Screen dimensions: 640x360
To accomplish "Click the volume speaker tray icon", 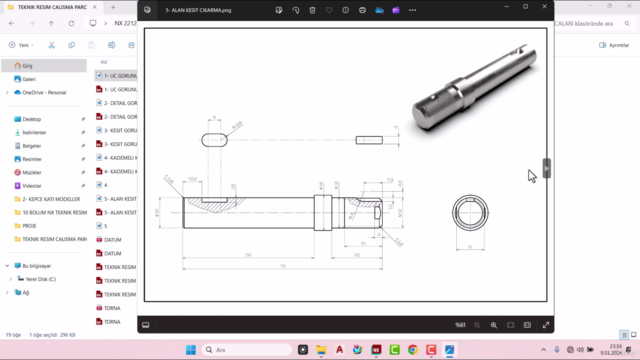I will [580, 350].
